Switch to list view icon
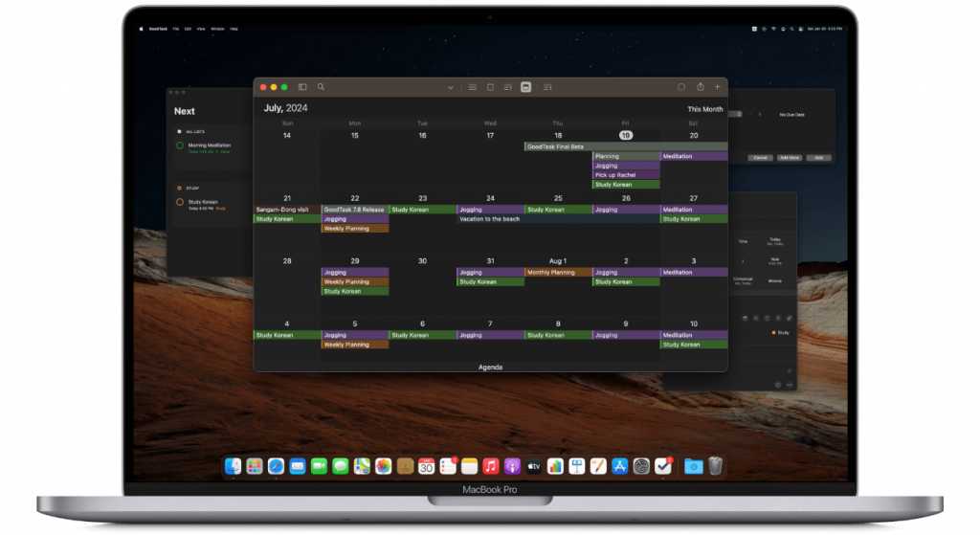This screenshot has height=535, width=980. pyautogui.click(x=472, y=87)
